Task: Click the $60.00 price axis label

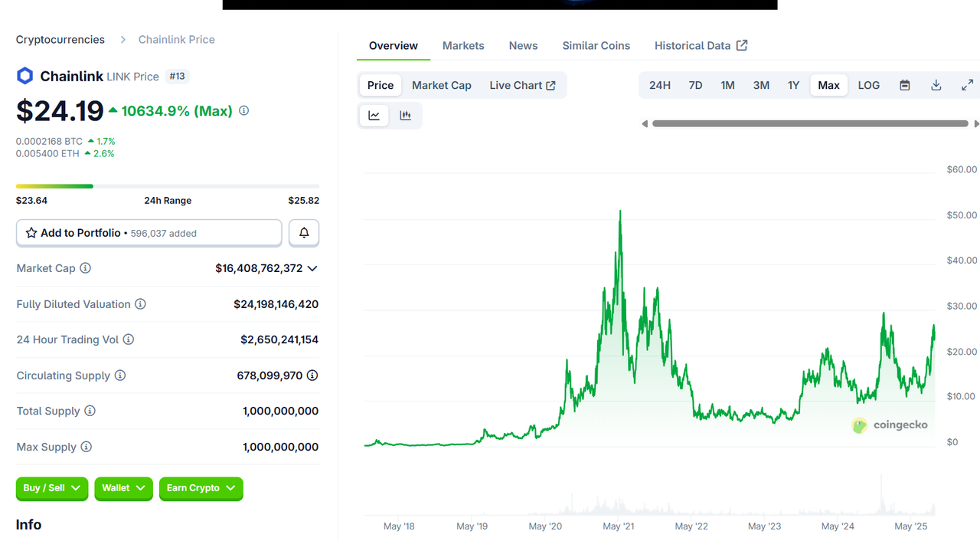Action: [962, 169]
